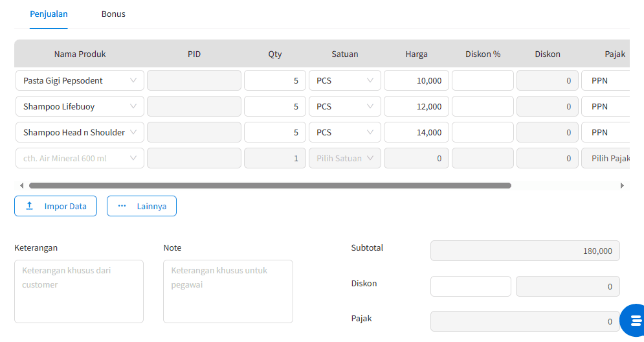Focus the Note textarea for pegawai
The height and width of the screenshot is (342, 644).
[228, 291]
